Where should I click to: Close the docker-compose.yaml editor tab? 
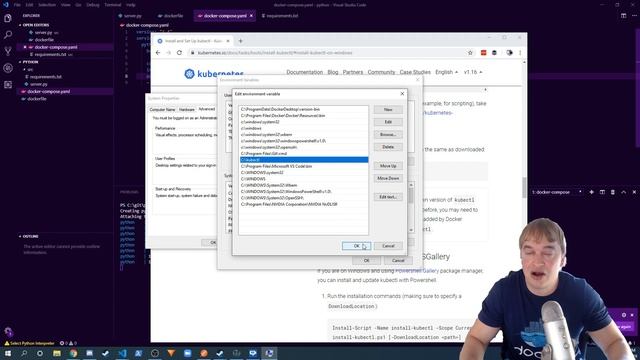[251, 16]
